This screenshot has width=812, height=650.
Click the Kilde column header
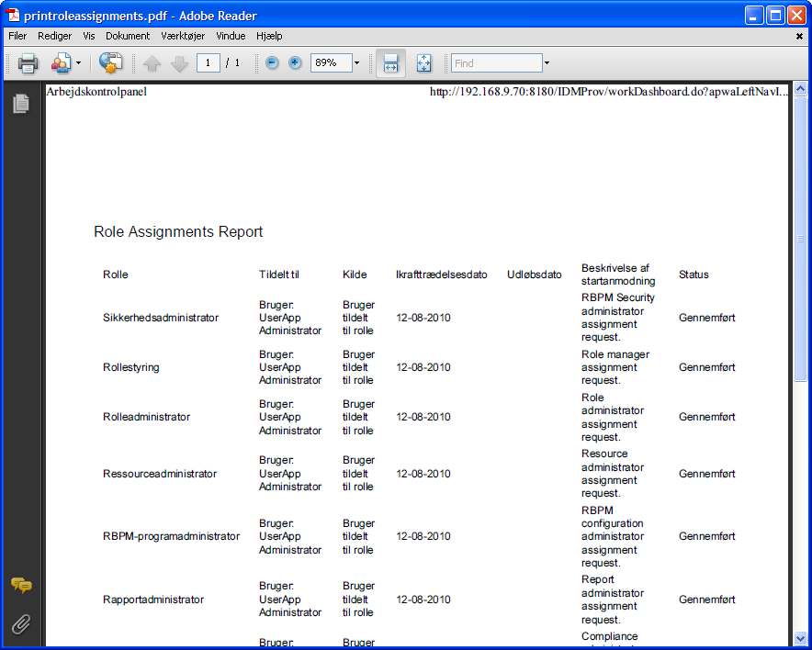[x=355, y=275]
